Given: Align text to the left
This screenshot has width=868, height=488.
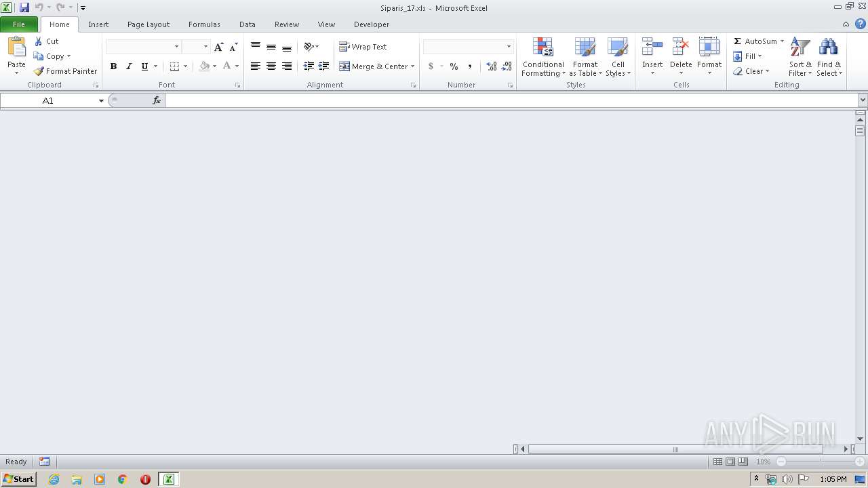Looking at the screenshot, I should pos(256,66).
